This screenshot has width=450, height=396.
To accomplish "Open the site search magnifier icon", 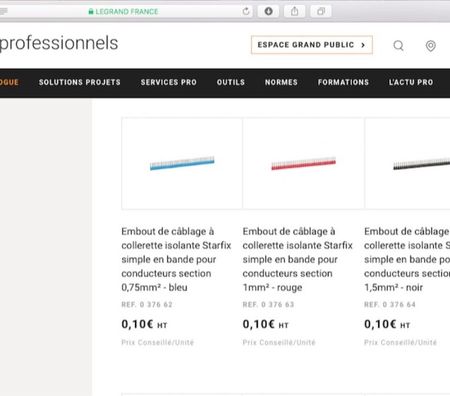I will coord(398,45).
